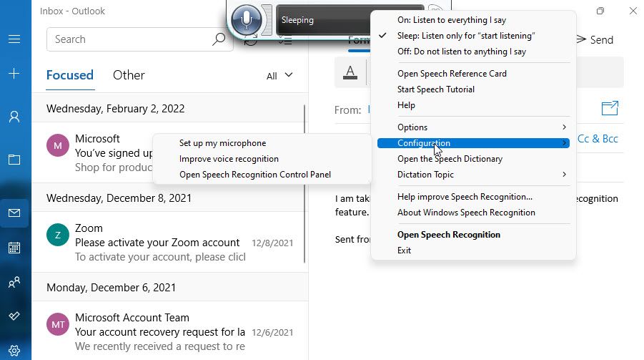The image size is (644, 360).
Task: Select Set up my microphone
Action: (x=222, y=143)
